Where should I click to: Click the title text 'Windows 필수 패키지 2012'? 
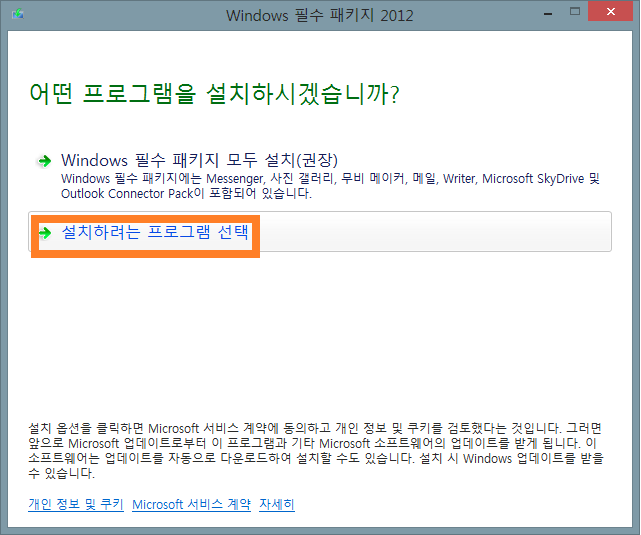(320, 16)
